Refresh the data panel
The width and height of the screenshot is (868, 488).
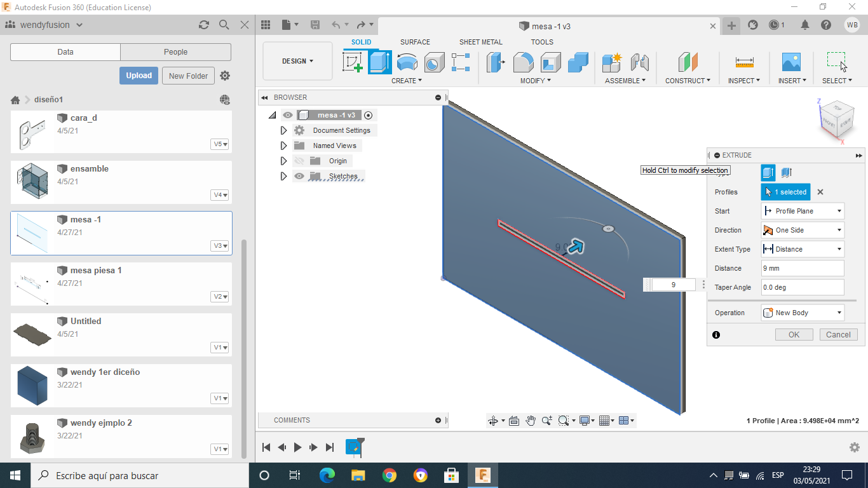(x=204, y=25)
